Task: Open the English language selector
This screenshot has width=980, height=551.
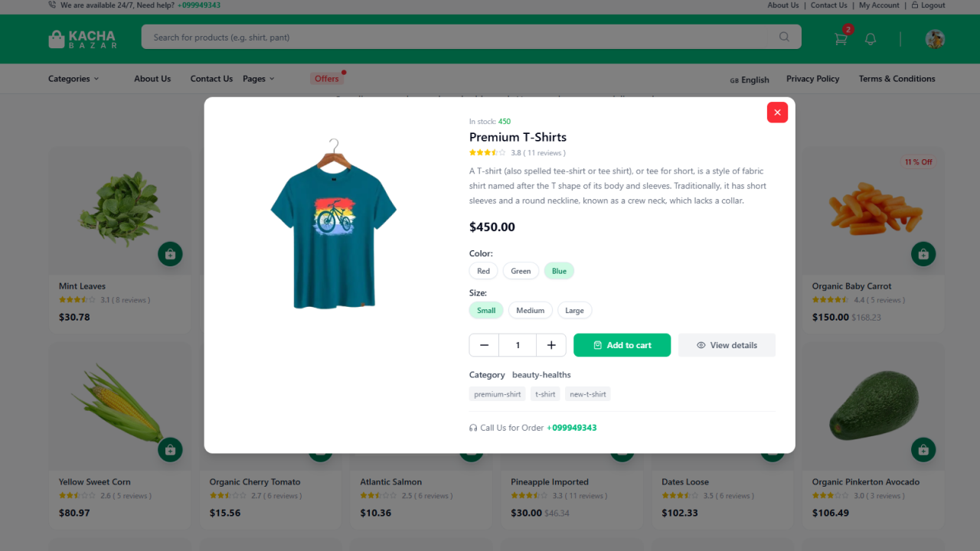Action: coord(750,80)
